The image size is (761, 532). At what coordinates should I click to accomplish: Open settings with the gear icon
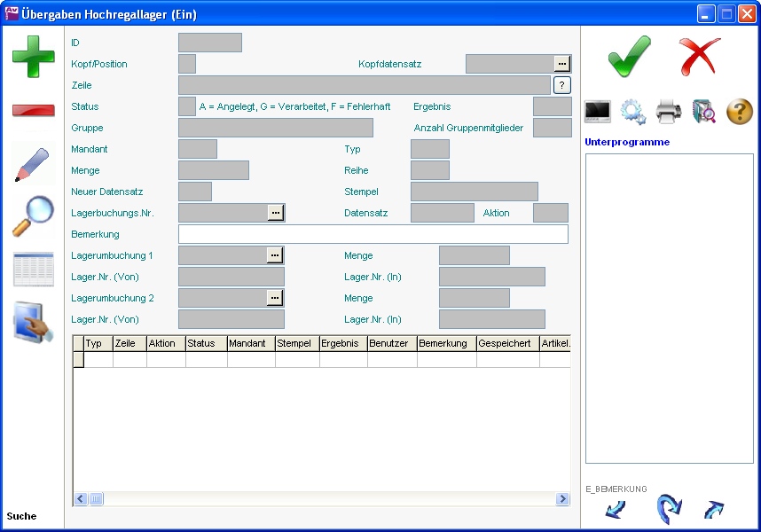tap(633, 112)
